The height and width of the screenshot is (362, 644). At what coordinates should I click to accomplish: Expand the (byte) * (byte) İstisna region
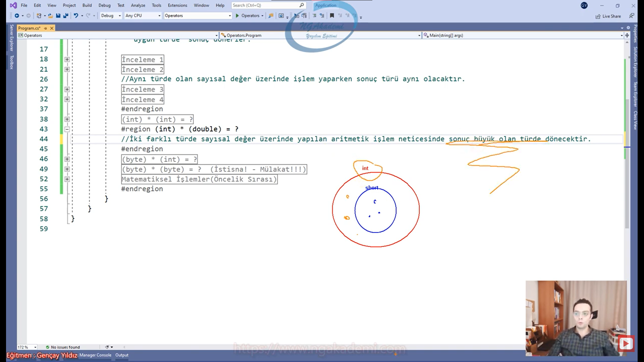67,169
